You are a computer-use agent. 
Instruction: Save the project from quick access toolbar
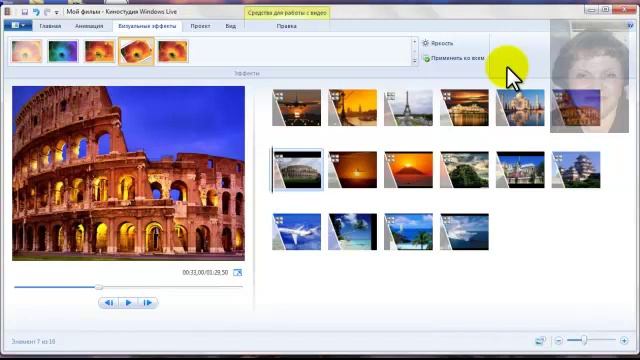click(24, 12)
